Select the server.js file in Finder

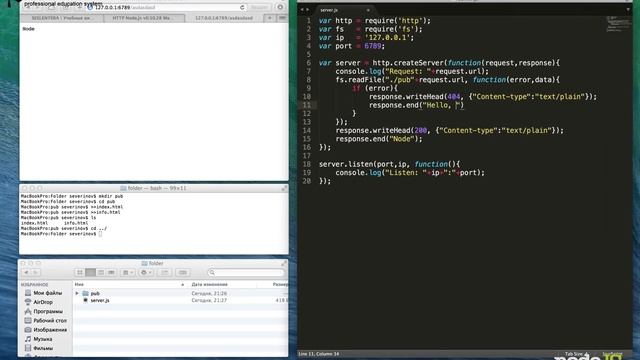(x=100, y=300)
